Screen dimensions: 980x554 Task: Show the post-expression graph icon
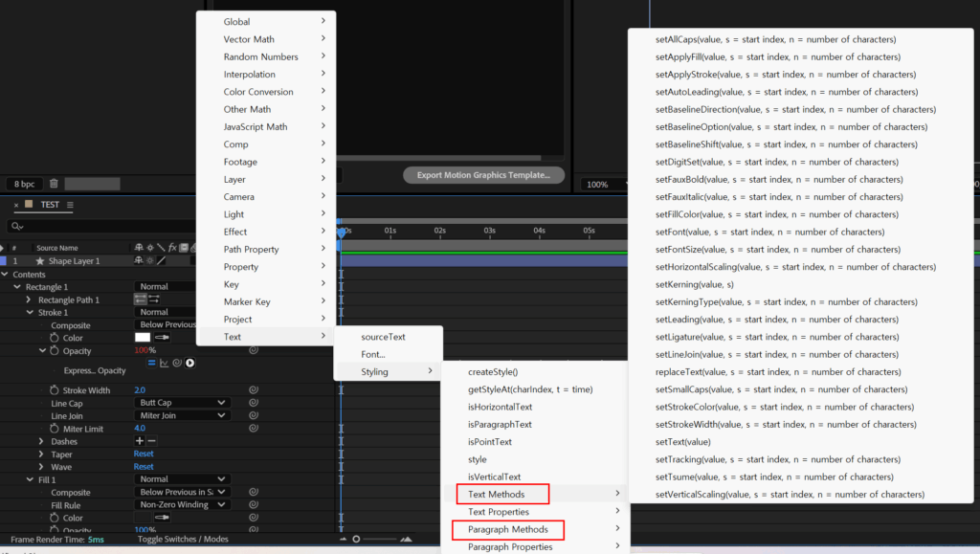pyautogui.click(x=165, y=363)
